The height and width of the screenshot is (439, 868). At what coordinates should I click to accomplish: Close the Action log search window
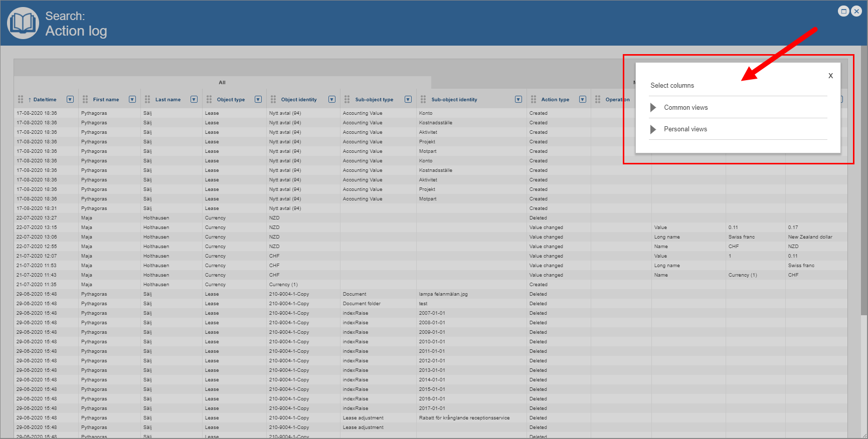856,11
